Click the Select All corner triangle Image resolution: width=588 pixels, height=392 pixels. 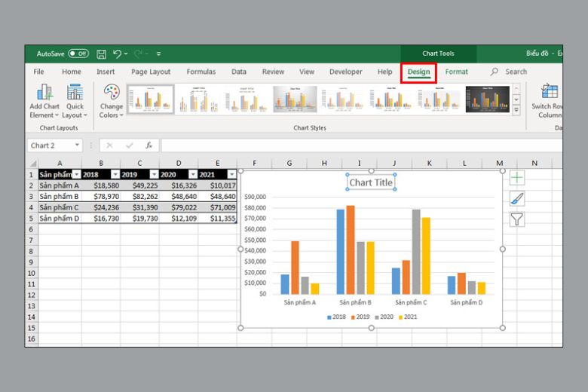coord(33,164)
